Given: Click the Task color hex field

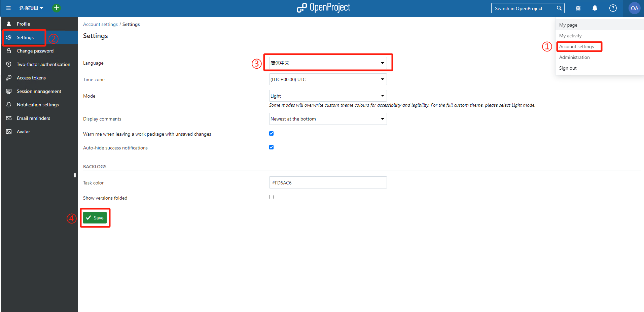Looking at the screenshot, I should (328, 183).
